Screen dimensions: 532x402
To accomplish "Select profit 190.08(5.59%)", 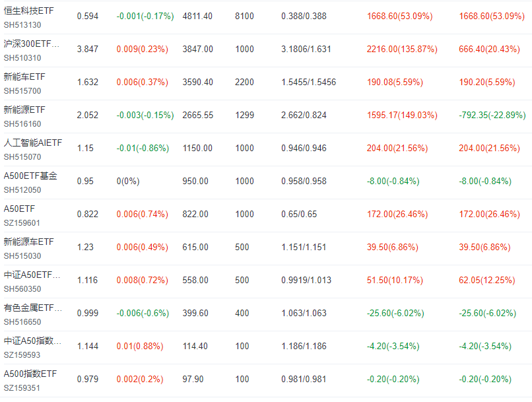I will [x=395, y=82].
